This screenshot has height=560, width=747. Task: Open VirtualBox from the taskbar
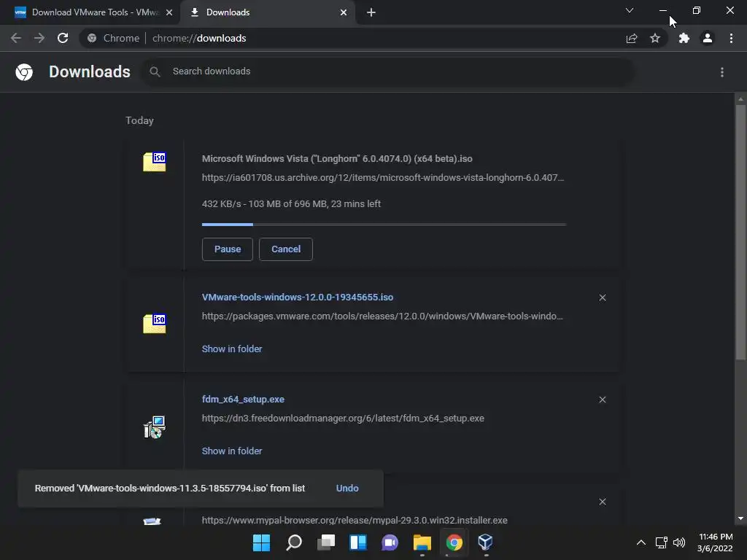[485, 542]
